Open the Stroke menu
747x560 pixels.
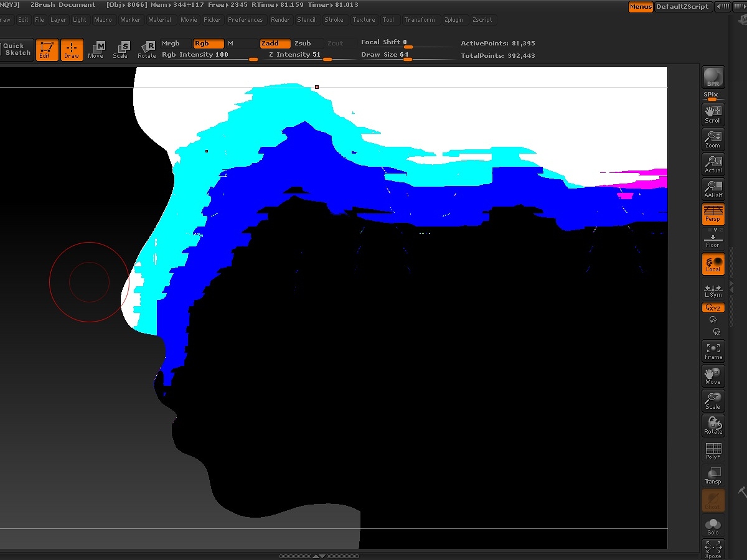point(334,20)
